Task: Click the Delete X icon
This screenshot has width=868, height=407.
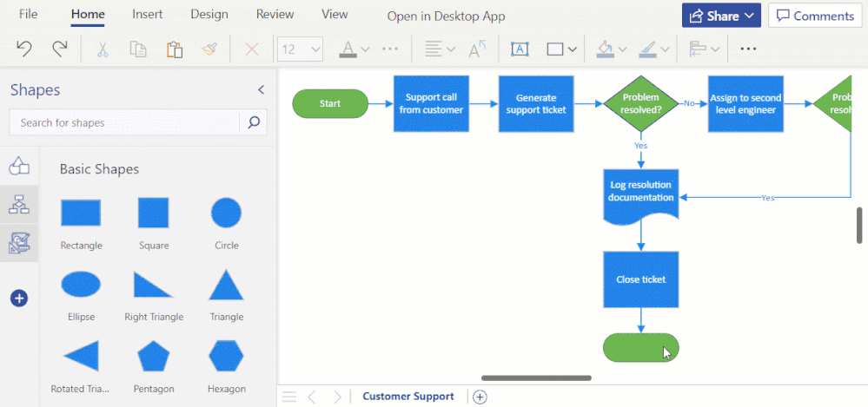Action: (x=252, y=49)
